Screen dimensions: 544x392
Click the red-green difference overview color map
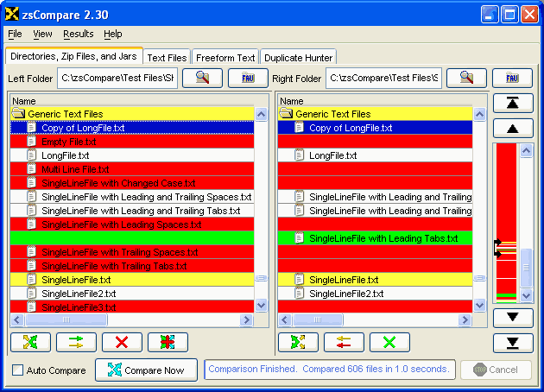coord(507,223)
